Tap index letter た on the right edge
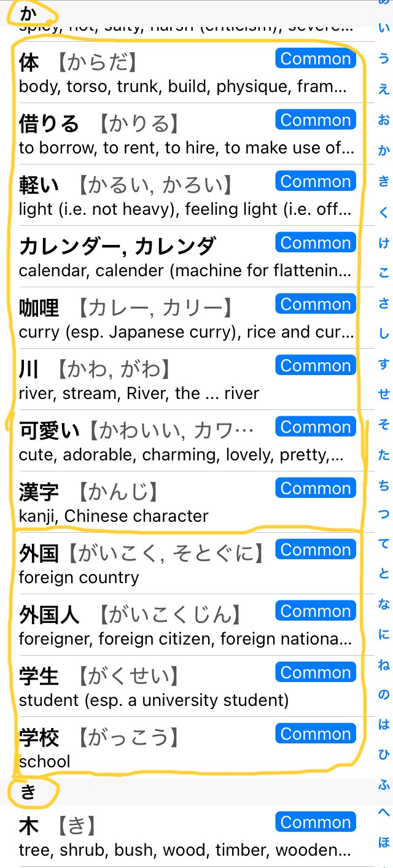 384,455
